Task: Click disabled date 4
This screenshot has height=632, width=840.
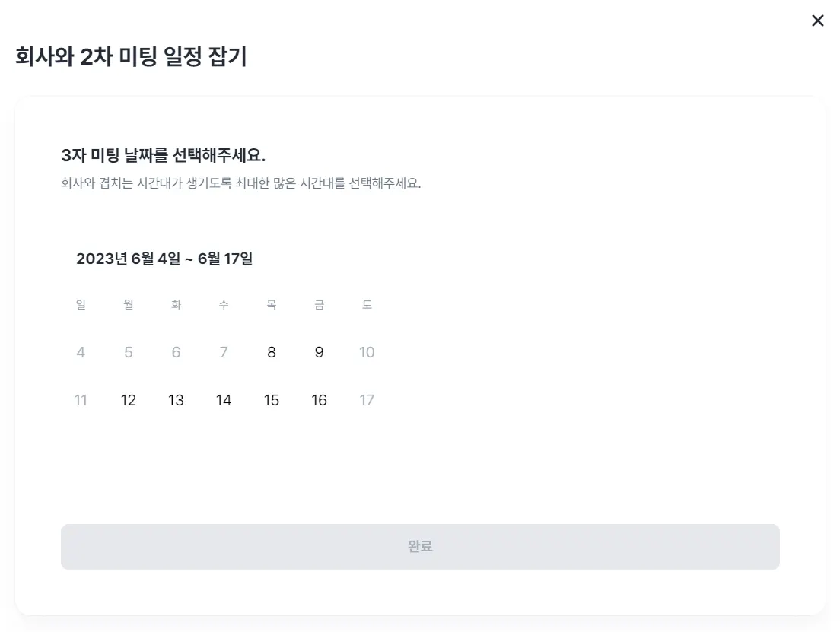Action: (81, 353)
